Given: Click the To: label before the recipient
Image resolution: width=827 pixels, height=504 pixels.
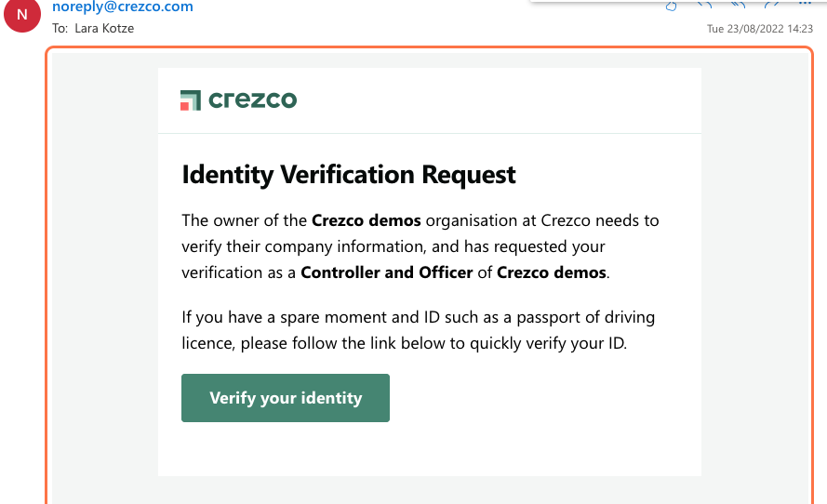Looking at the screenshot, I should pyautogui.click(x=60, y=29).
